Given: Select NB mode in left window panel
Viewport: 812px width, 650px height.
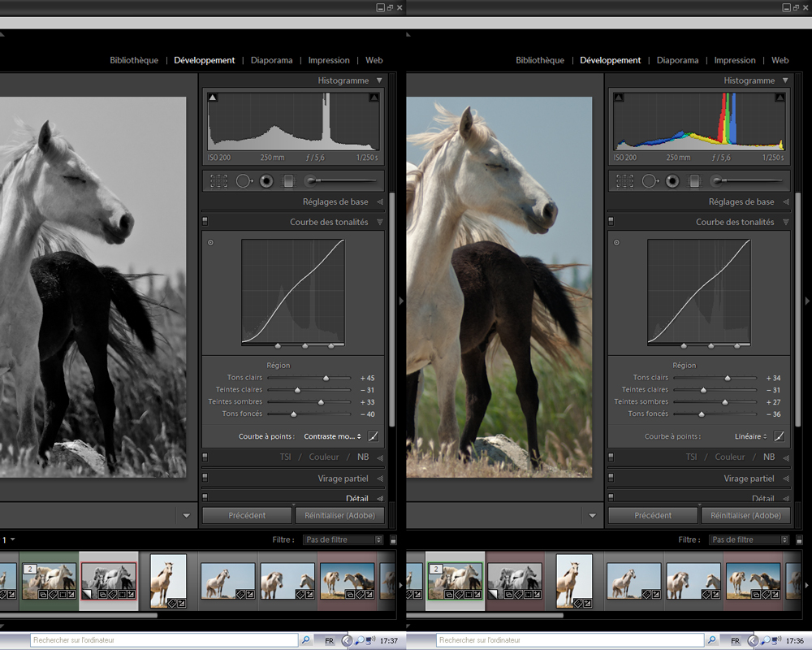Looking at the screenshot, I should tap(363, 457).
